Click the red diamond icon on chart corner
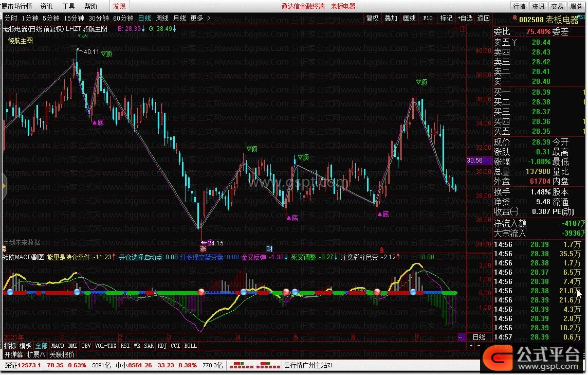This screenshot has width=588, height=375. pyautogui.click(x=455, y=29)
